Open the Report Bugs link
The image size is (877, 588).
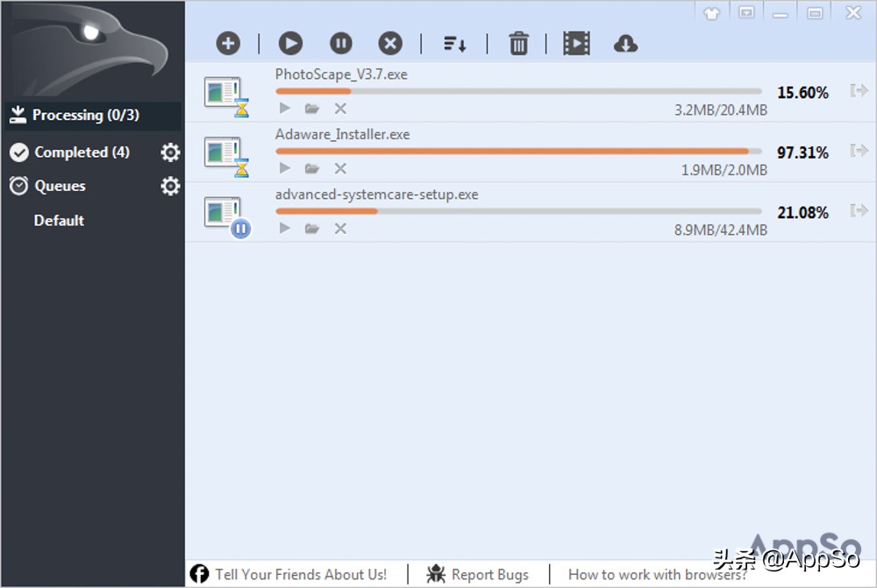click(x=490, y=575)
